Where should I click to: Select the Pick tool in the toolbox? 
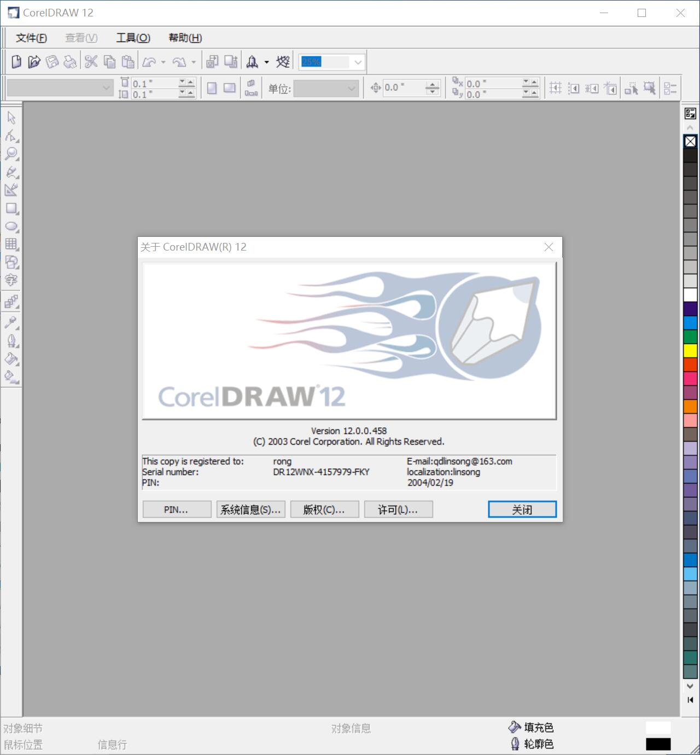[x=11, y=118]
